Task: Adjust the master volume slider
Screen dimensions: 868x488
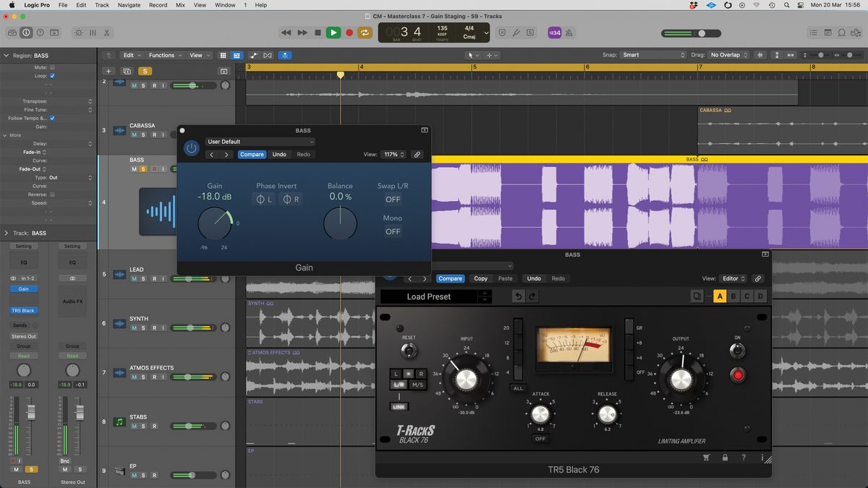Action: (700, 33)
